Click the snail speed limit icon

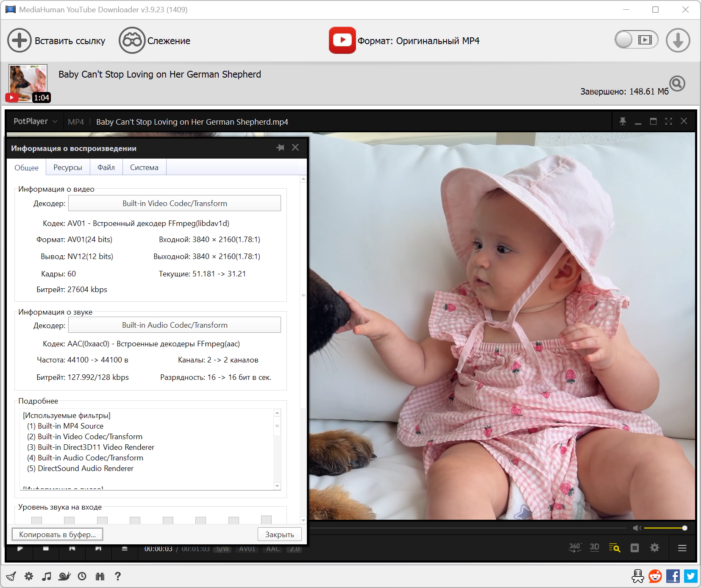tap(64, 576)
